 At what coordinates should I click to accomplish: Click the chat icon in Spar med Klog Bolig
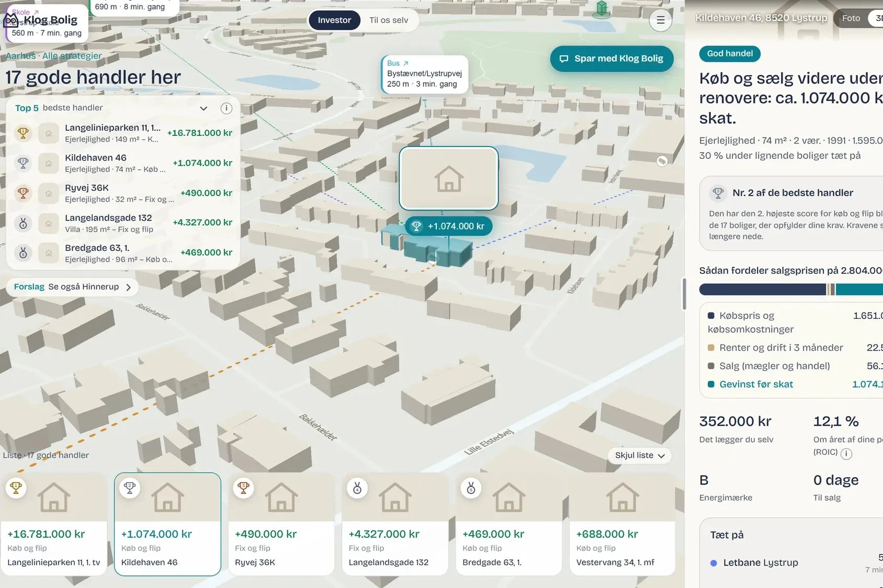[x=564, y=59]
